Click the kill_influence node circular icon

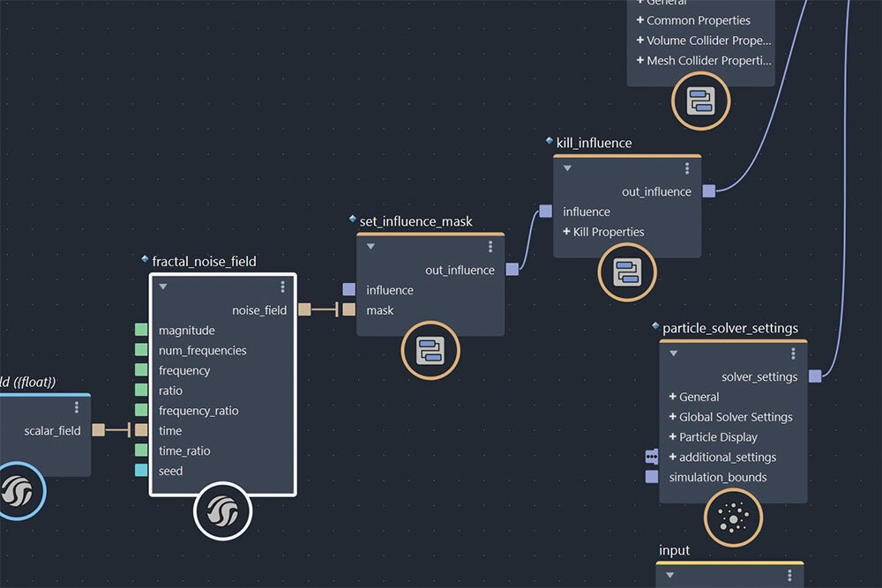627,272
